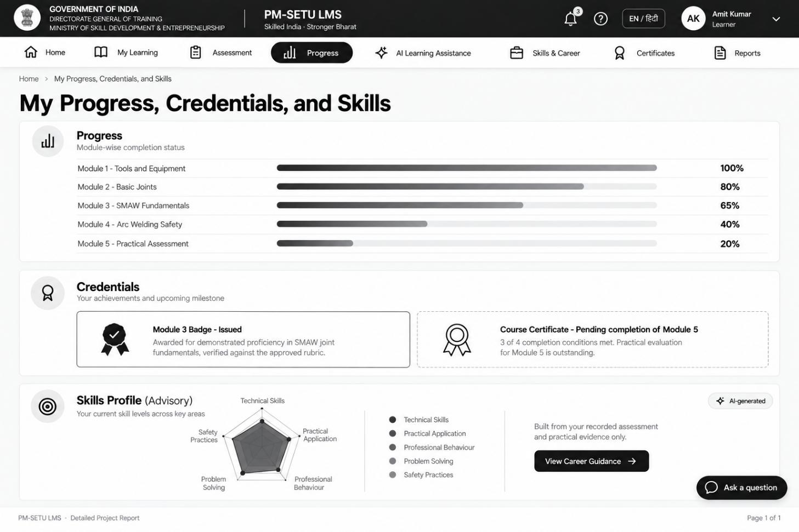Follow the Home breadcrumb link
The image size is (799, 532).
[29, 79]
